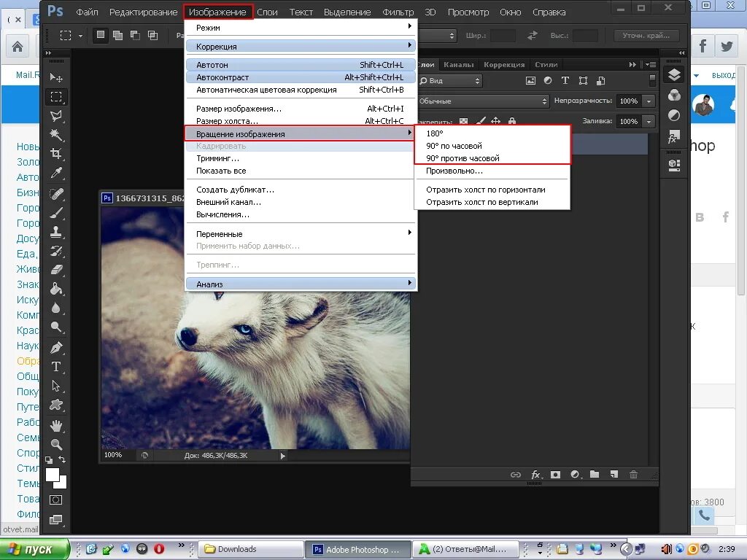Viewport: 747px width, 560px height.
Task: Switch to the Каналы tab
Action: 458,64
